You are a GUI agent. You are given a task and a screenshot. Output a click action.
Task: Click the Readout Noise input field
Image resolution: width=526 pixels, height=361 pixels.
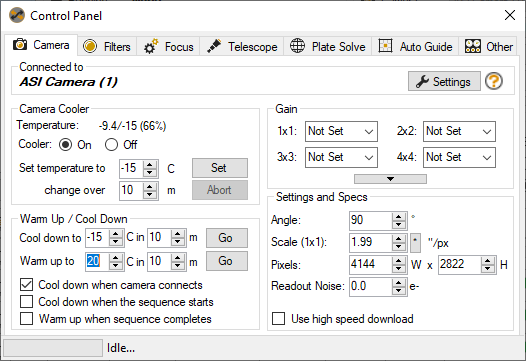click(x=371, y=287)
